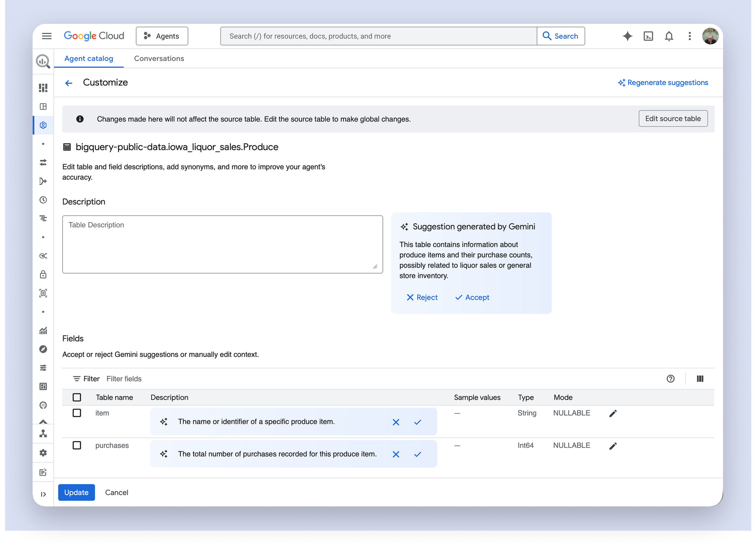Focus the resources search field
This screenshot has height=550, width=756.
click(378, 36)
